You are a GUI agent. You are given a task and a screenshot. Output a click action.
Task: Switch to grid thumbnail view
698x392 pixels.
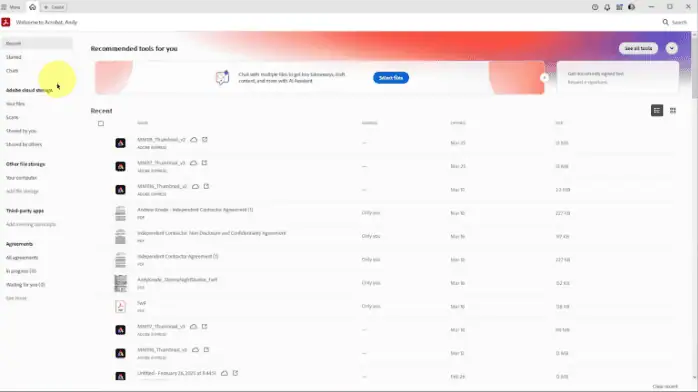(x=673, y=110)
